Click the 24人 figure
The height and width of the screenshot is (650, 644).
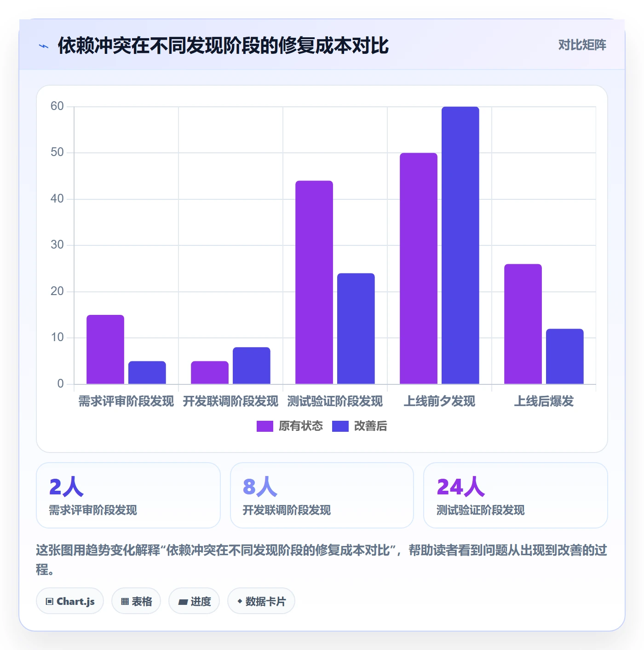pyautogui.click(x=460, y=487)
